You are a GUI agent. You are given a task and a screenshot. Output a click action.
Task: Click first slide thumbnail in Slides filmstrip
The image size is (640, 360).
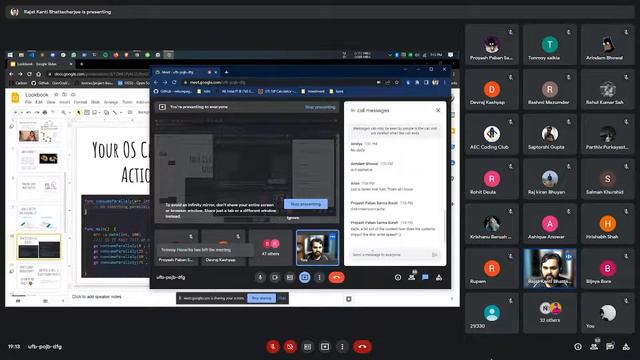pos(39,131)
